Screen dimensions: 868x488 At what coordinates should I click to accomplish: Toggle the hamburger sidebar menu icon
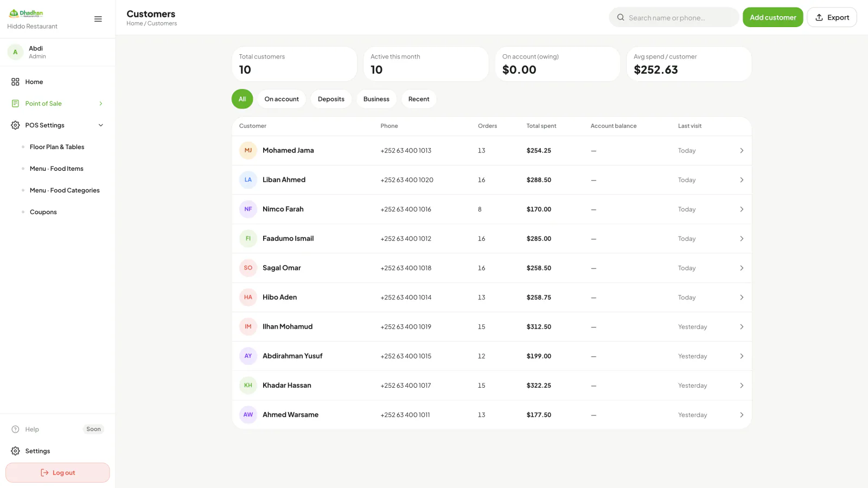click(x=98, y=19)
